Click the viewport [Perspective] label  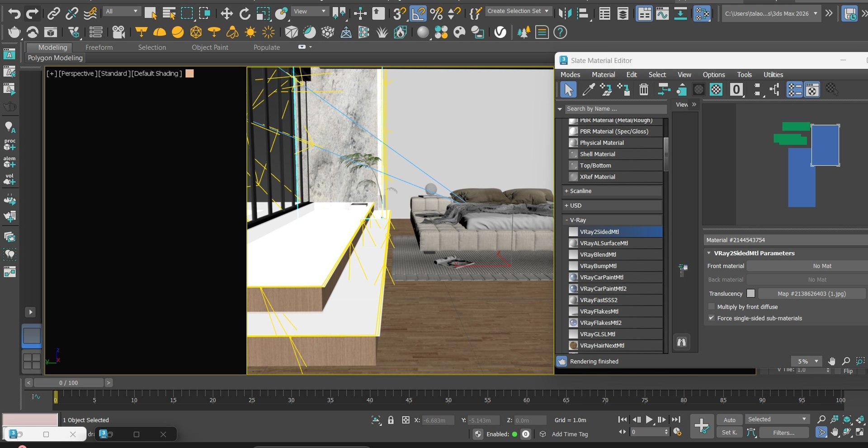tap(77, 73)
